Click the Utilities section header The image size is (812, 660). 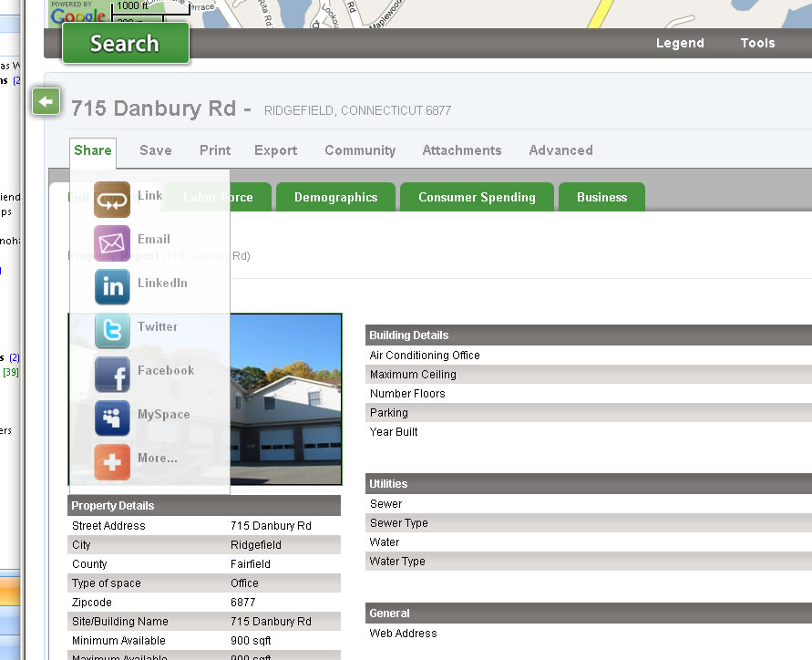click(589, 484)
